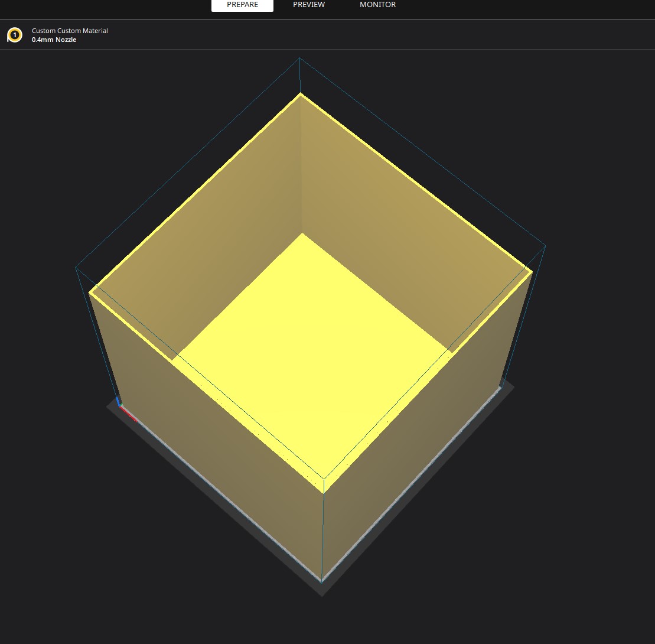Open the Custom Custom Material selector
The height and width of the screenshot is (644, 655).
coord(70,31)
